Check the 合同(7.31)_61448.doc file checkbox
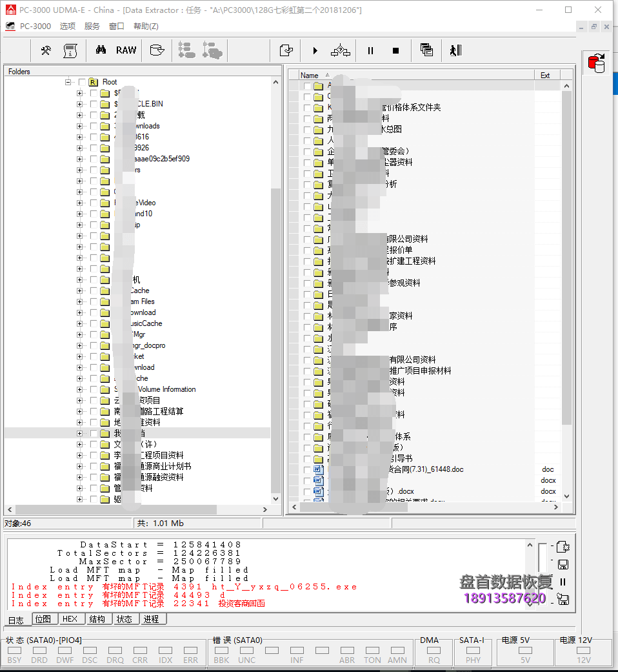Image resolution: width=618 pixels, height=672 pixels. coord(307,470)
